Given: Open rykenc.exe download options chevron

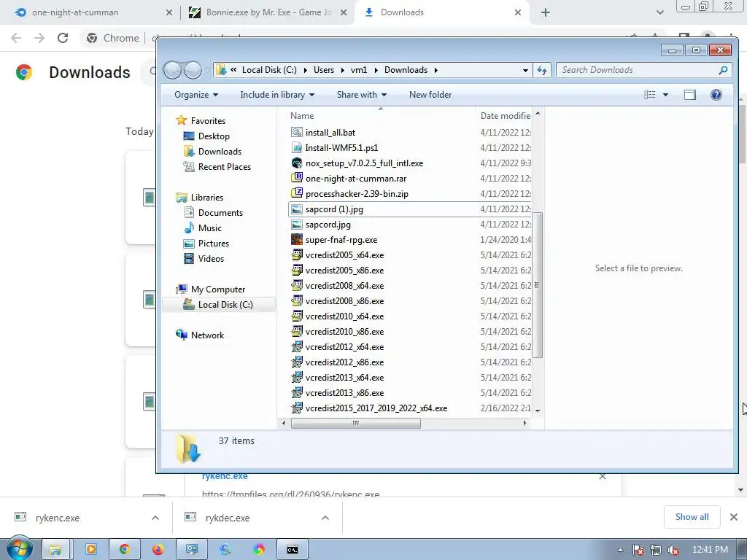Looking at the screenshot, I should click(x=155, y=518).
